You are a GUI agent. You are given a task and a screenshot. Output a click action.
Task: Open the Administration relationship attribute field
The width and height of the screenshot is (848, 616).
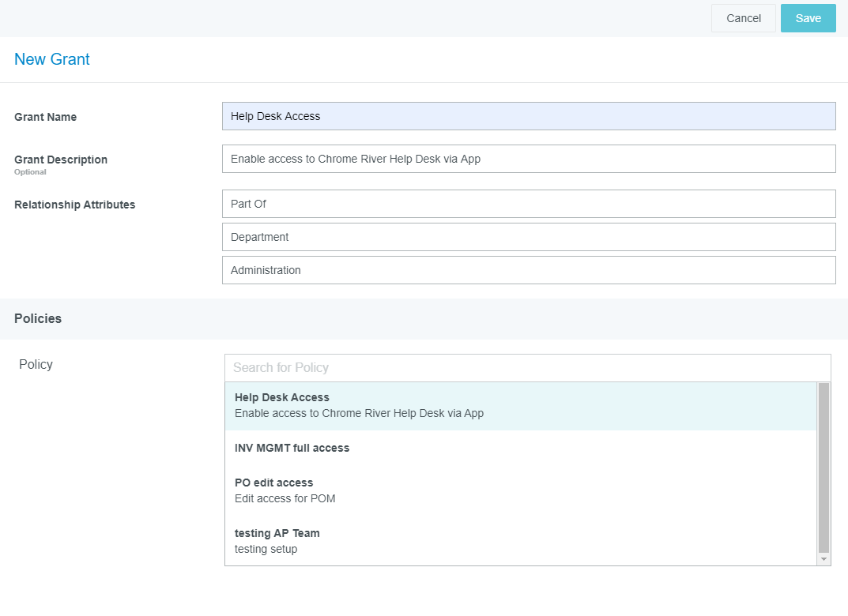tap(528, 270)
